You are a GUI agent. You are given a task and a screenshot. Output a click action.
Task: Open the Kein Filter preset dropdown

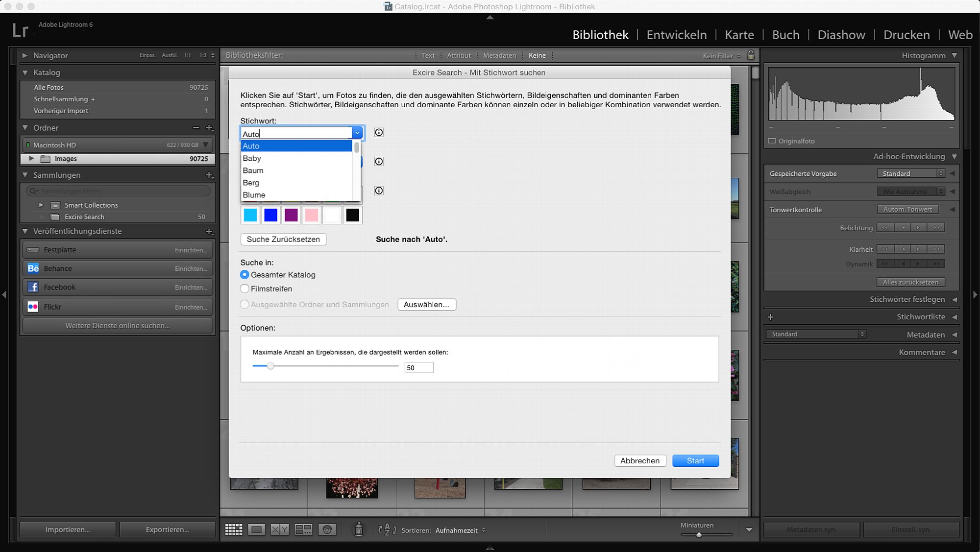pyautogui.click(x=722, y=56)
